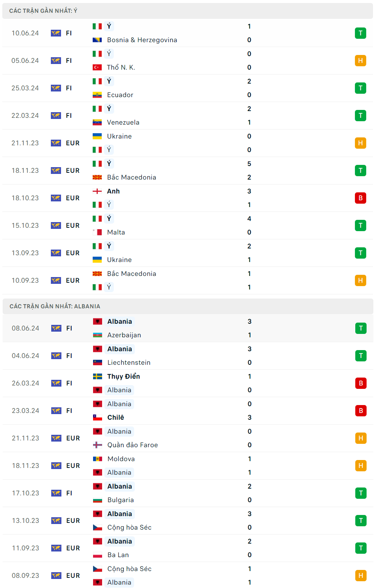Open Bosnia & Herzegovina team link
Image resolution: width=376 pixels, height=588 pixels.
coord(142,40)
